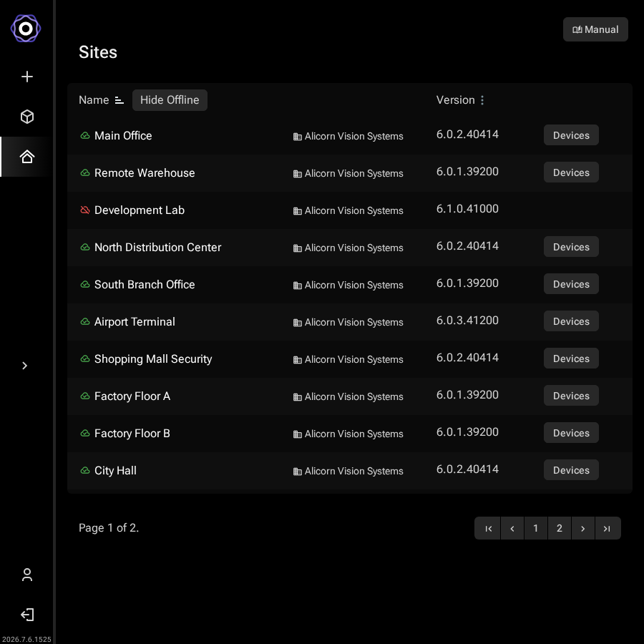Click the organization building icon in Factory Floor A row
The image size is (644, 644).
coord(298,397)
